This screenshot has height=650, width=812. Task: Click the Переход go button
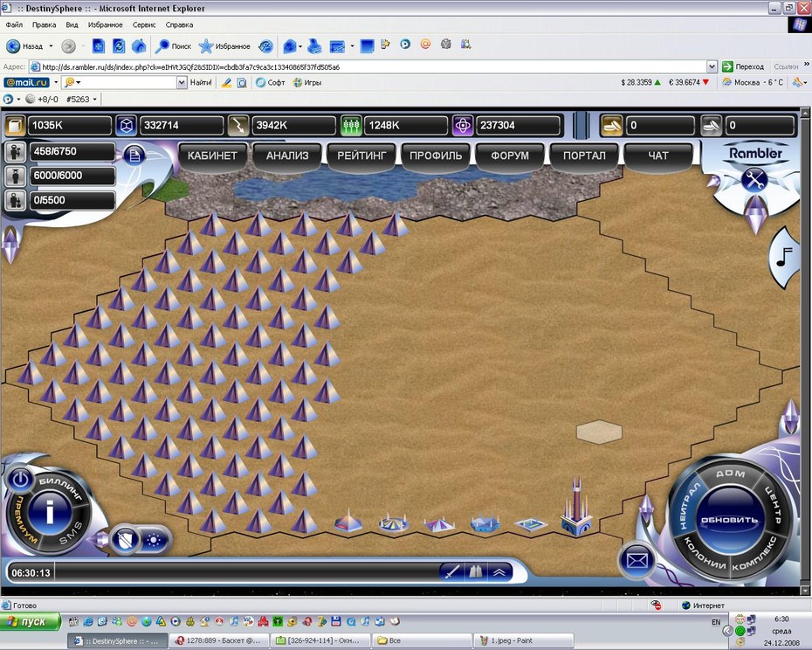[x=743, y=67]
